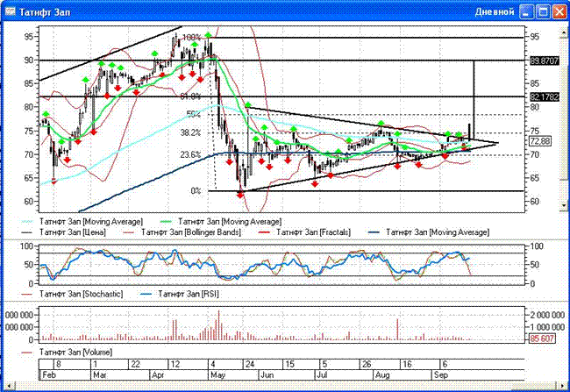Click the Sep month on time axis
Screen dimensions: 570x392
[440, 375]
